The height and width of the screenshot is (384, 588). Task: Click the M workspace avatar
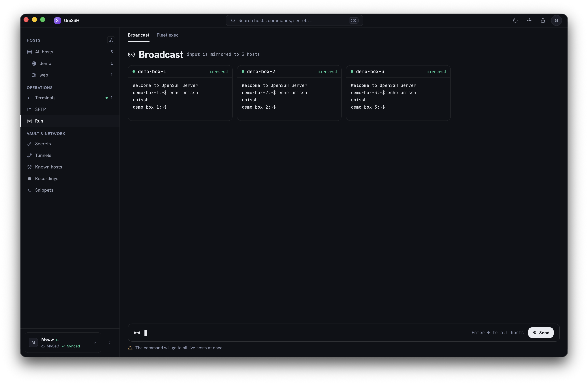[x=33, y=343]
